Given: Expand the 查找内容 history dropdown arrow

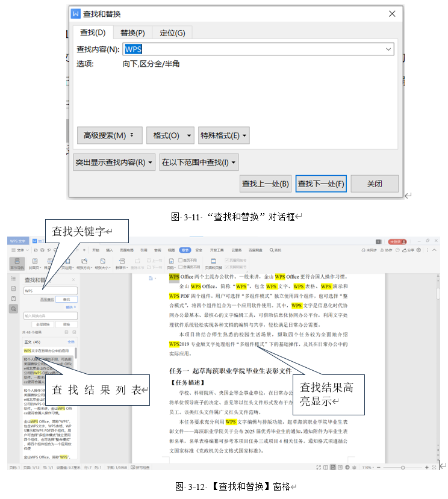Looking at the screenshot, I should pos(388,49).
